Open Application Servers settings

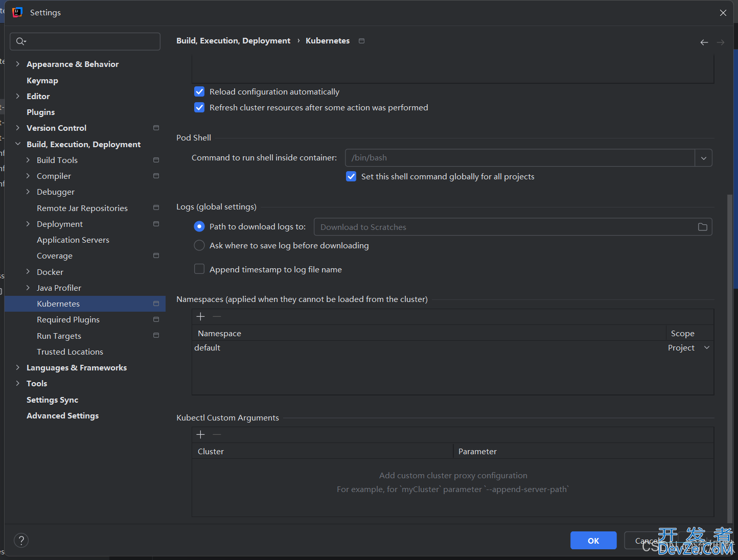[73, 240]
